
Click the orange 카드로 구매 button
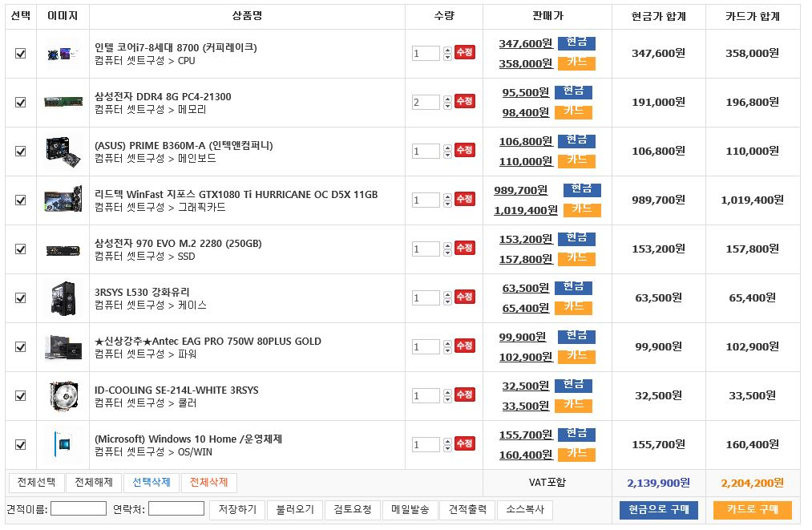tap(752, 510)
